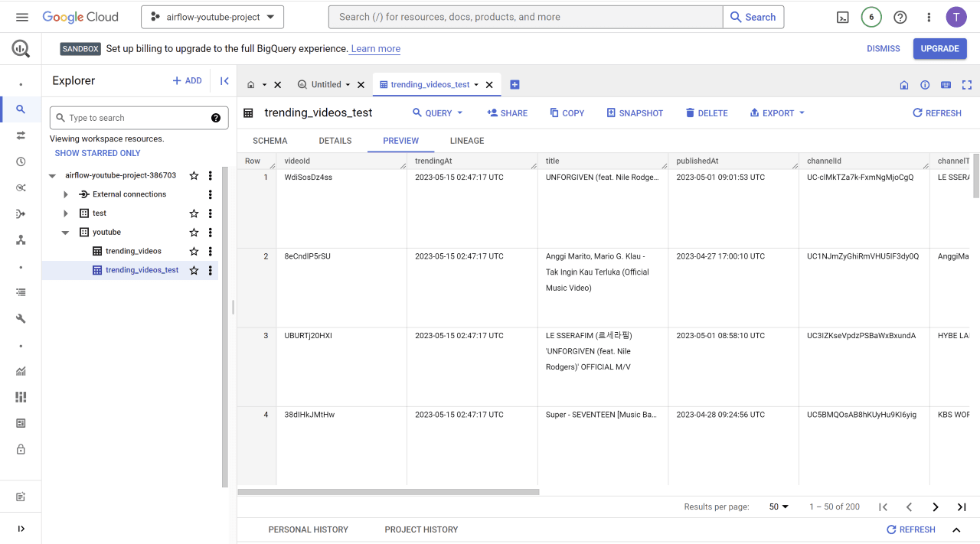Activate Cloud Shell terminal icon
The height and width of the screenshot is (544, 980).
(x=843, y=17)
